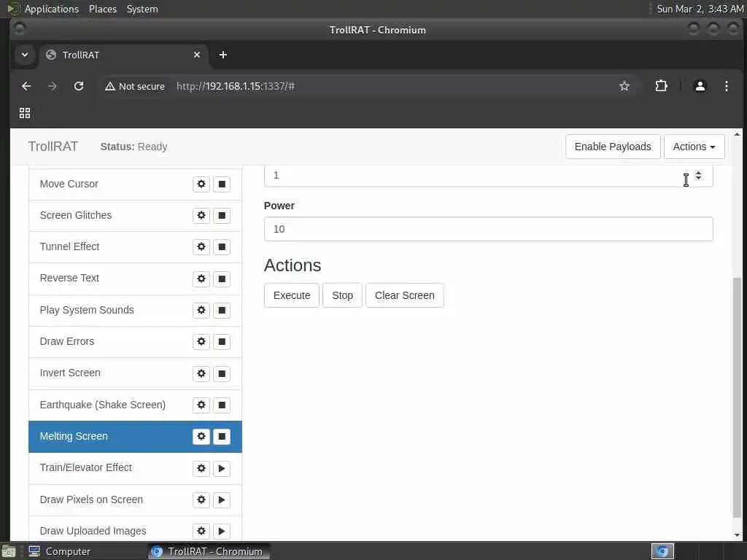Screen dimensions: 747x560
Task: Start the Train/Elevator Effect payload
Action: (x=222, y=468)
